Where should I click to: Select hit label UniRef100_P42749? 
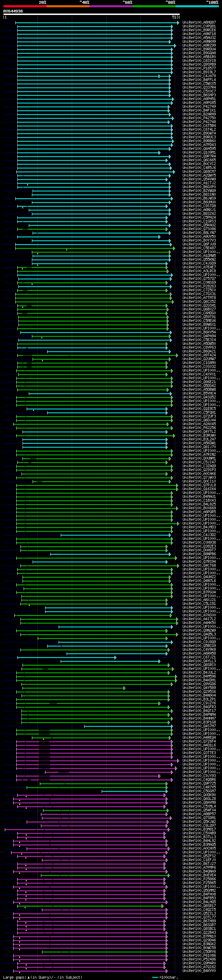(199, 106)
